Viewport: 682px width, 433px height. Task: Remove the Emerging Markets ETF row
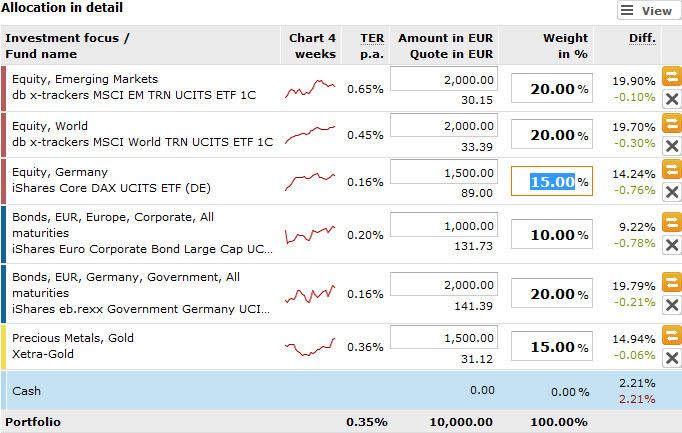(x=672, y=98)
